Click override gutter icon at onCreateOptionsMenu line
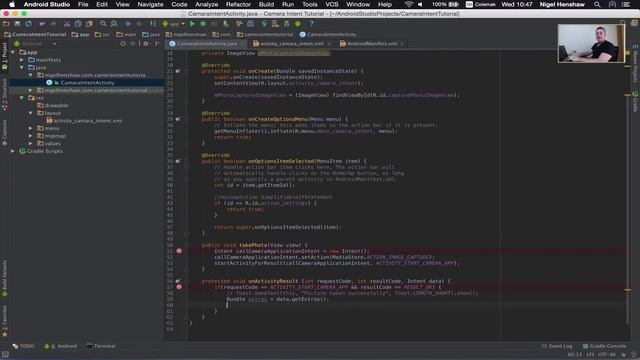Viewport: 640px width, 360px height. coord(178,119)
